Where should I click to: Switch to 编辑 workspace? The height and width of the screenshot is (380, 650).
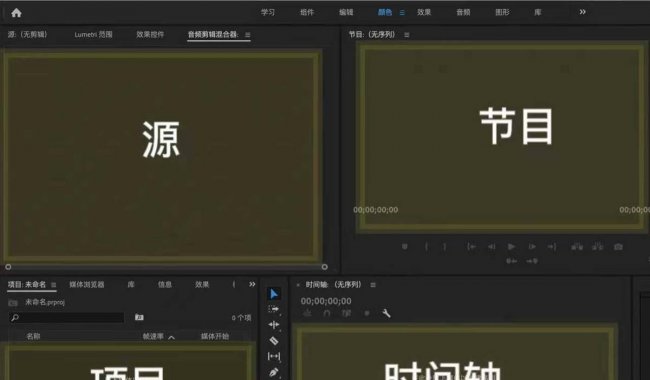click(346, 12)
